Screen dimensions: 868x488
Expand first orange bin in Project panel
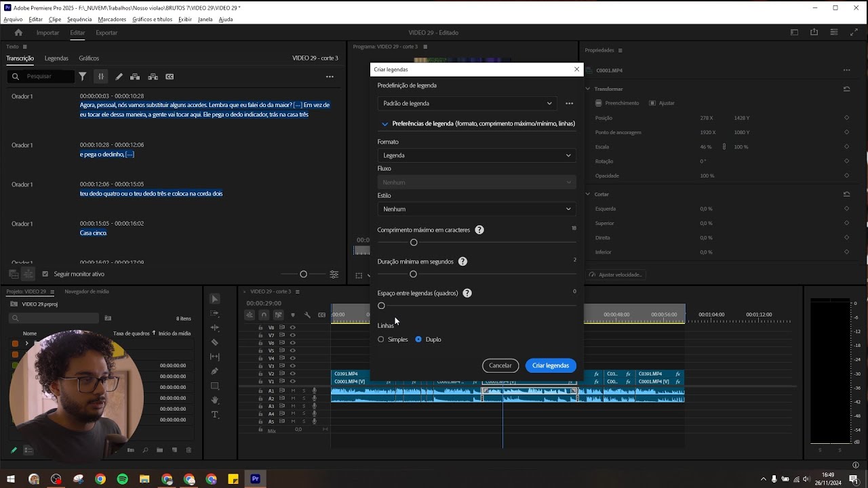coord(26,344)
